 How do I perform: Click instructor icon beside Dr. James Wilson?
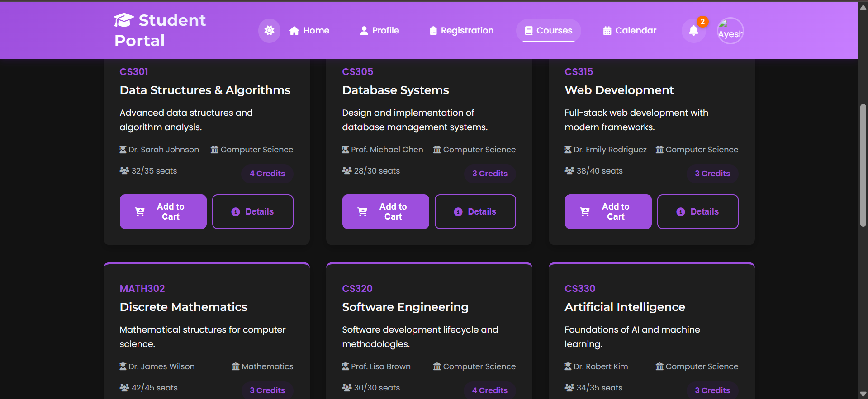pyautogui.click(x=123, y=366)
